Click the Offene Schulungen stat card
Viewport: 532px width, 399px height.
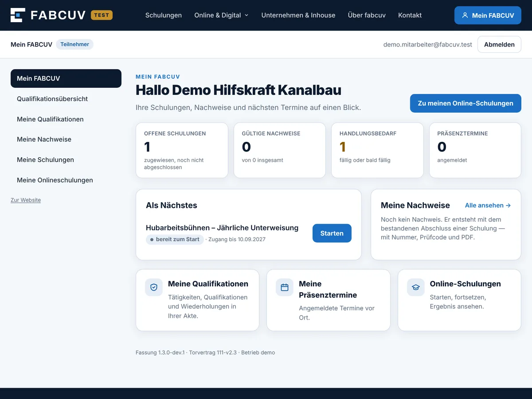(182, 150)
